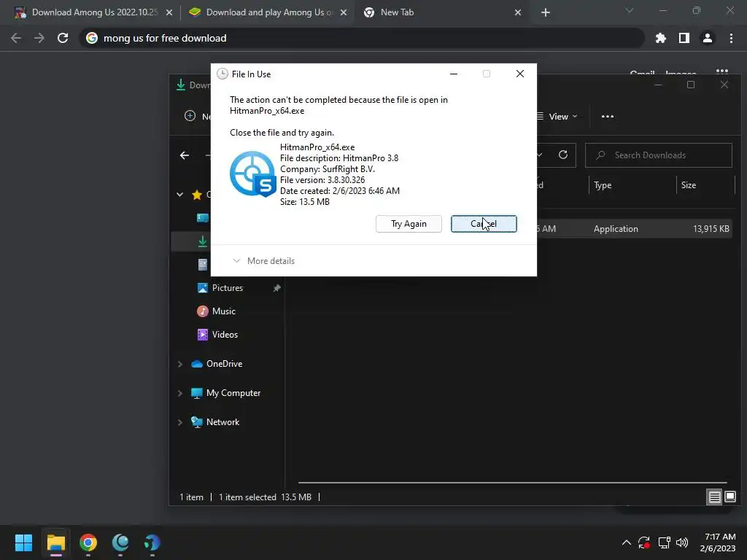Image resolution: width=747 pixels, height=560 pixels.
Task: Click Cancel in File In Use dialog
Action: coord(484,224)
